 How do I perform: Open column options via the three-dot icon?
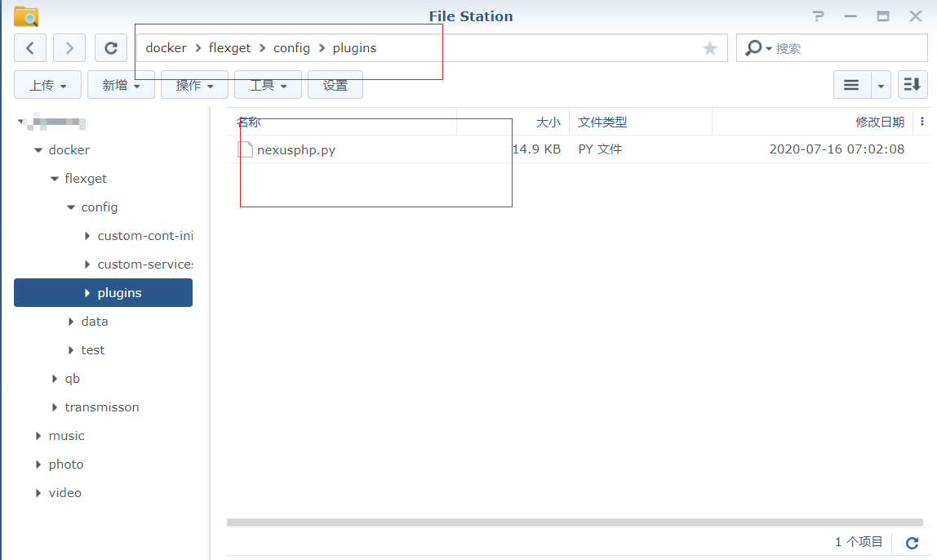click(x=921, y=121)
